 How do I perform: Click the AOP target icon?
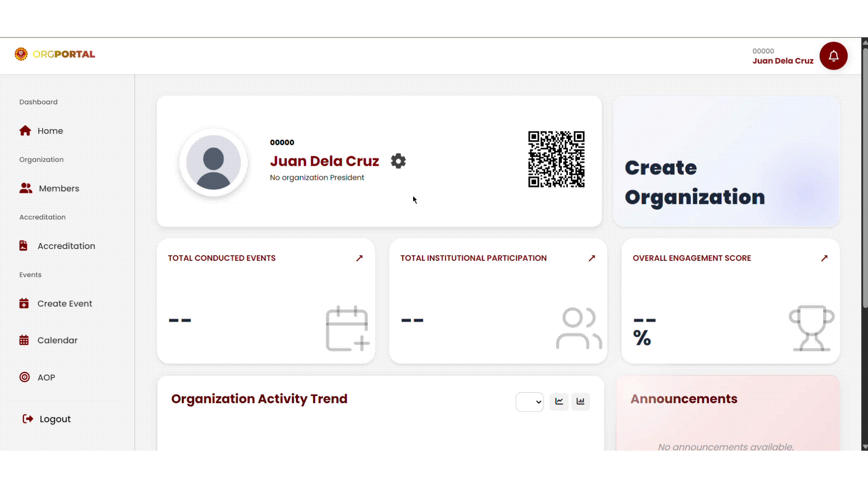tap(24, 377)
